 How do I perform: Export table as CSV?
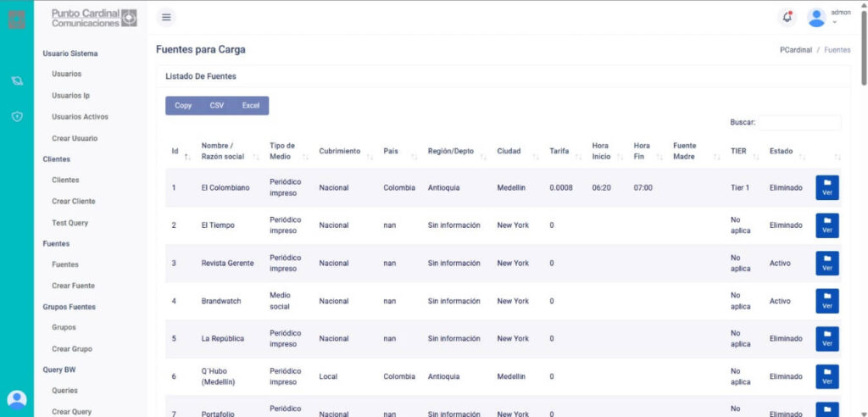coord(217,106)
